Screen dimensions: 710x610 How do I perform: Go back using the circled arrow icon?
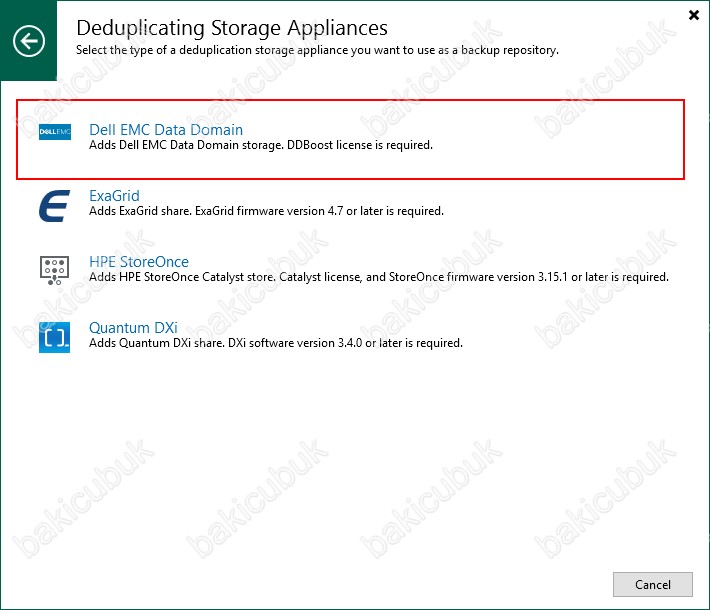29,41
